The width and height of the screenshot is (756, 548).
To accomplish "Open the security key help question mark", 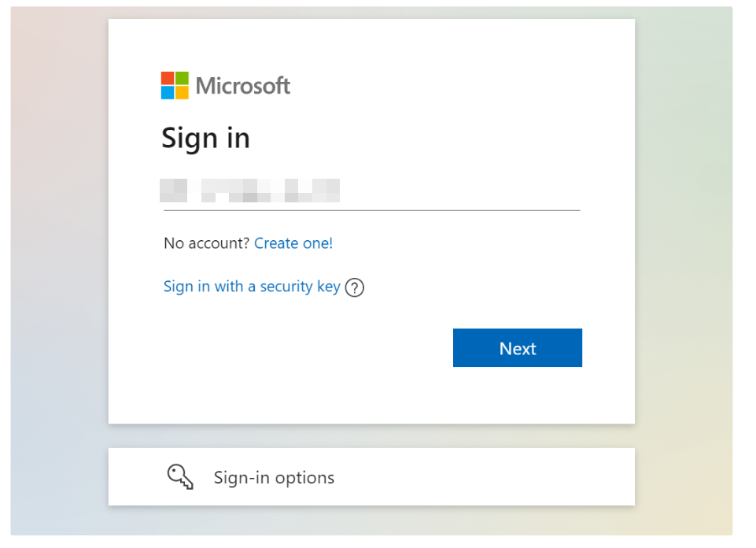I will [355, 287].
